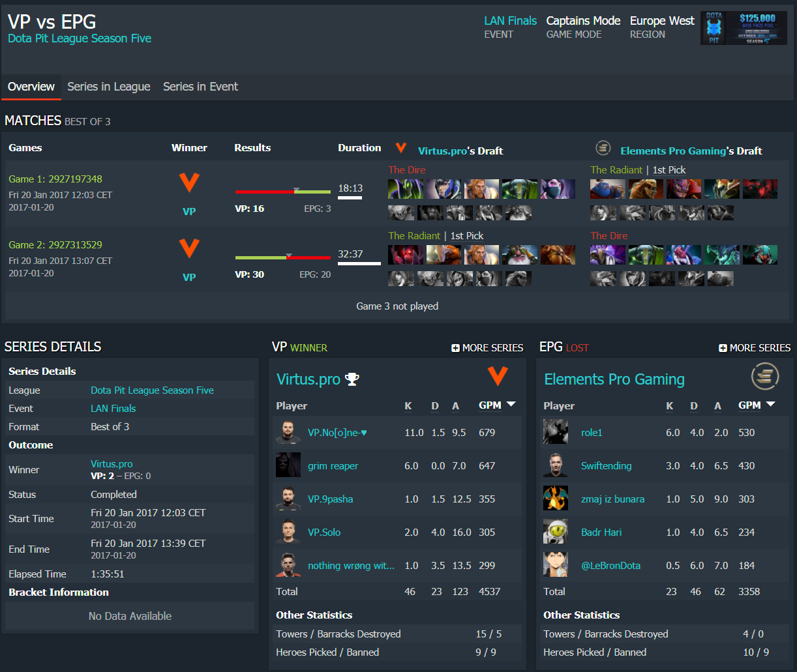797x672 pixels.
Task: Click VP.No[o]ne player avatar
Action: (x=288, y=432)
